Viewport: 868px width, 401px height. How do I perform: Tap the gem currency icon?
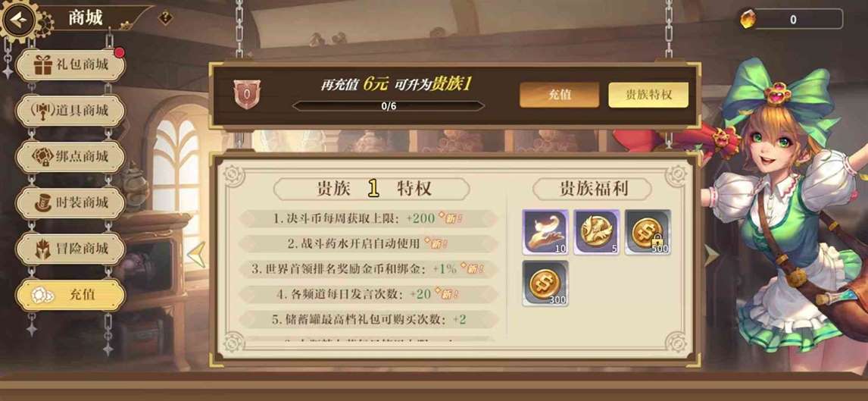click(x=748, y=20)
